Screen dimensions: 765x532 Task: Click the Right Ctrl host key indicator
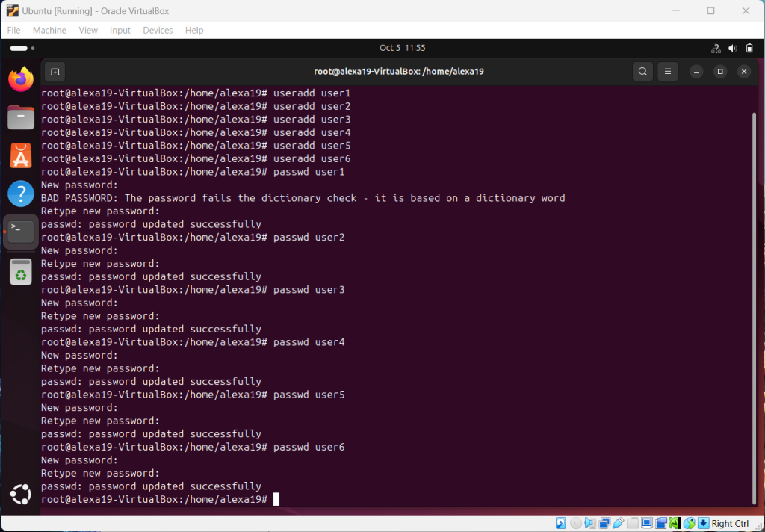(x=729, y=523)
